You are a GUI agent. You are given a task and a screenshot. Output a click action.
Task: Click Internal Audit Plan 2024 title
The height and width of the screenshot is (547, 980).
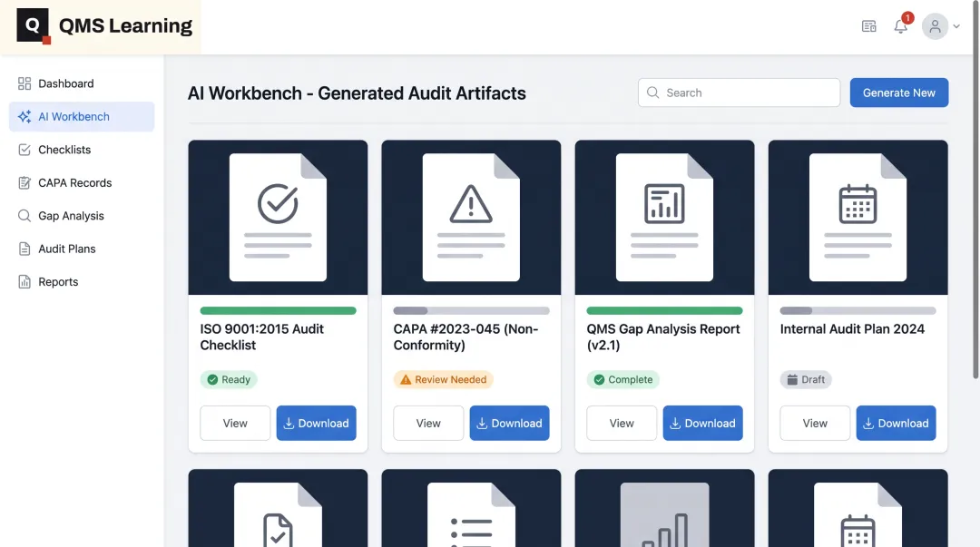852,328
